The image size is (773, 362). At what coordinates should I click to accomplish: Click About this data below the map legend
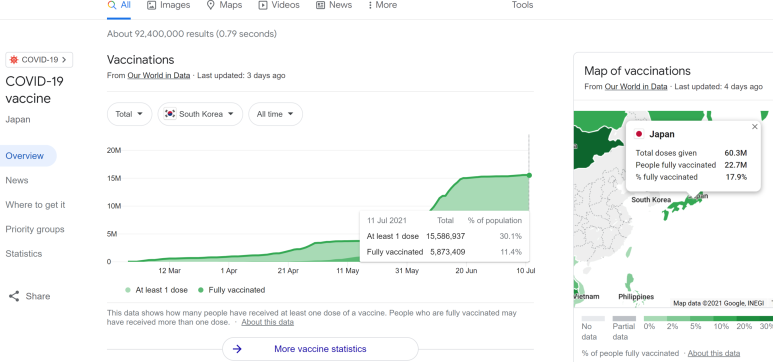[x=714, y=353]
